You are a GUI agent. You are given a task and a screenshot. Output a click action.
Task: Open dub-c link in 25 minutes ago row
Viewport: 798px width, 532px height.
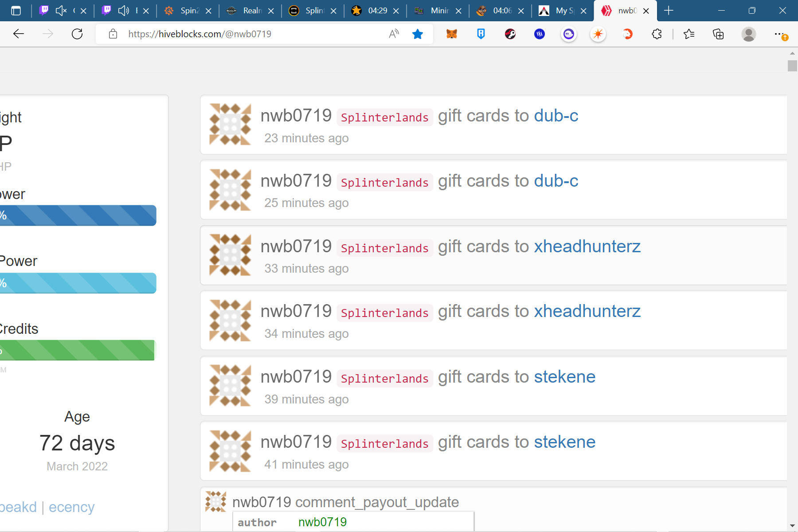pos(556,181)
